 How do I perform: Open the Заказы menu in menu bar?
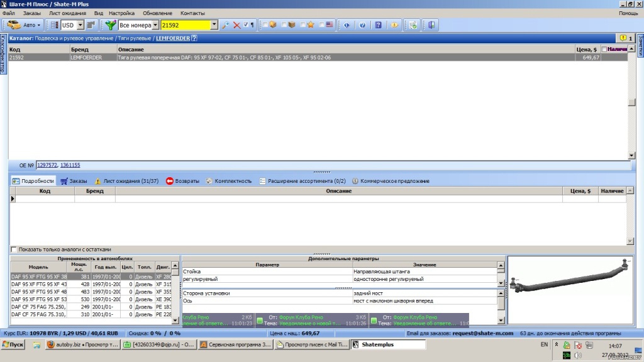pyautogui.click(x=32, y=13)
